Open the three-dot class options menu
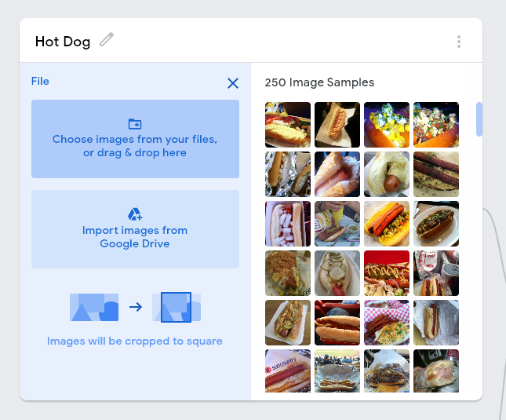The height and width of the screenshot is (420, 506). point(459,42)
